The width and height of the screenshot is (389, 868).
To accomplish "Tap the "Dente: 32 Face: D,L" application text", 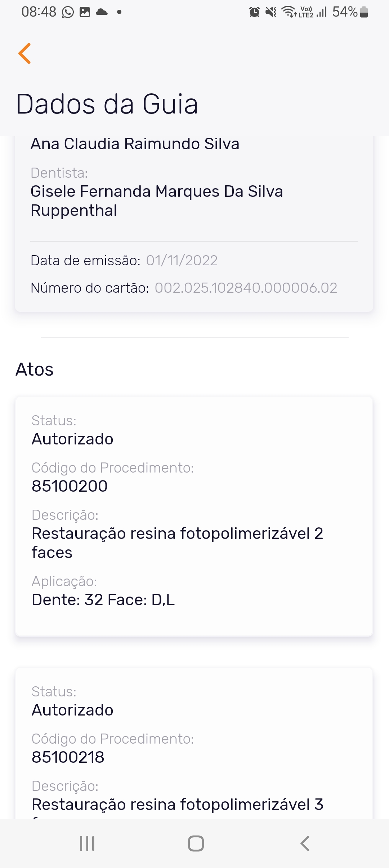I will click(x=103, y=600).
